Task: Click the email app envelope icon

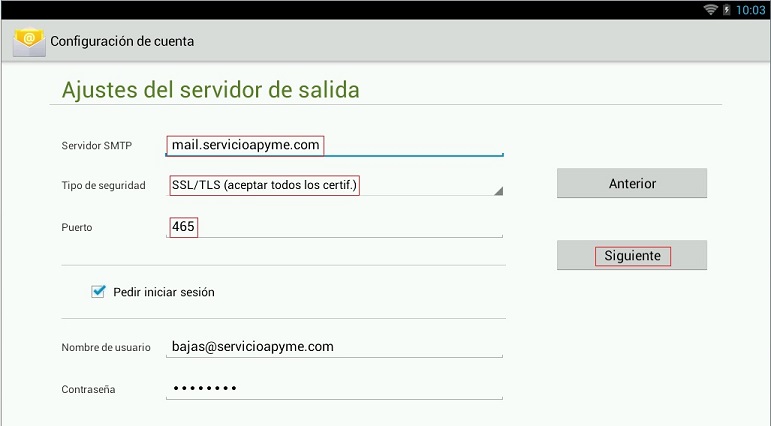Action: pyautogui.click(x=28, y=42)
